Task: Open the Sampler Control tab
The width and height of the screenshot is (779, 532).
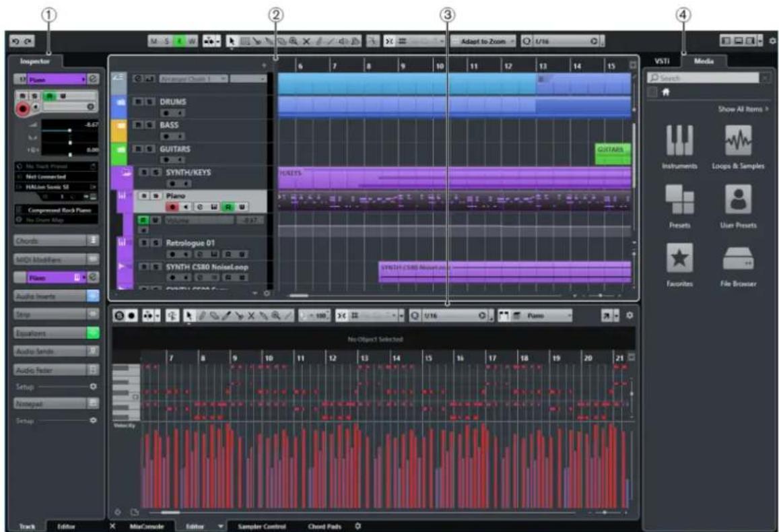Action: (x=262, y=526)
